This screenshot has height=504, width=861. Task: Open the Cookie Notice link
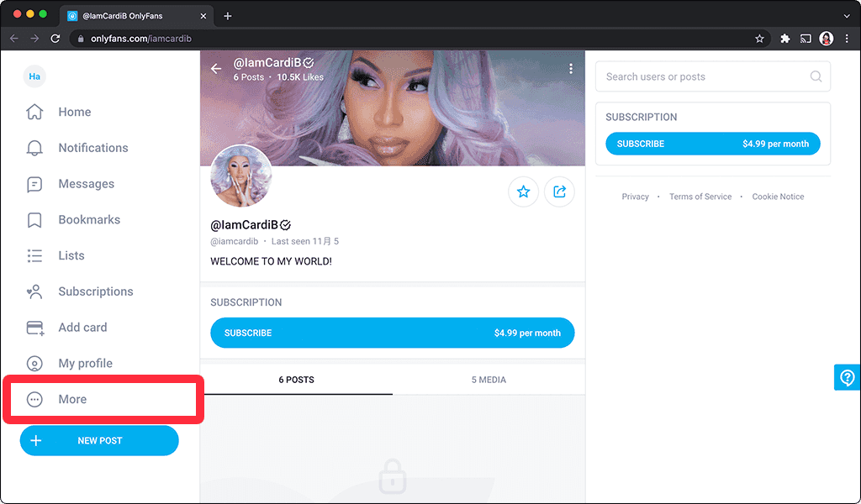[x=778, y=197]
